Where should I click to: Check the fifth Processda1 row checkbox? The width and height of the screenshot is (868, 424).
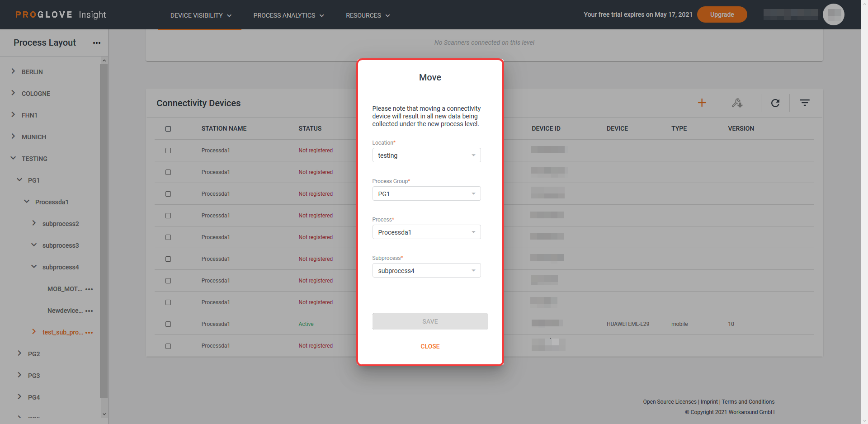(x=168, y=237)
